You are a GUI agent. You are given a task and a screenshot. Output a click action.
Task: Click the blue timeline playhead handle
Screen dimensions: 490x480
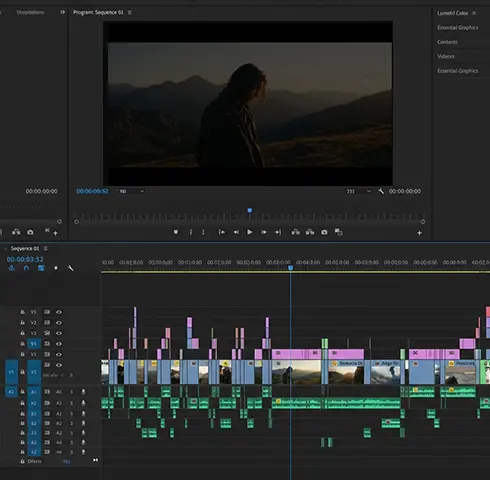point(291,268)
